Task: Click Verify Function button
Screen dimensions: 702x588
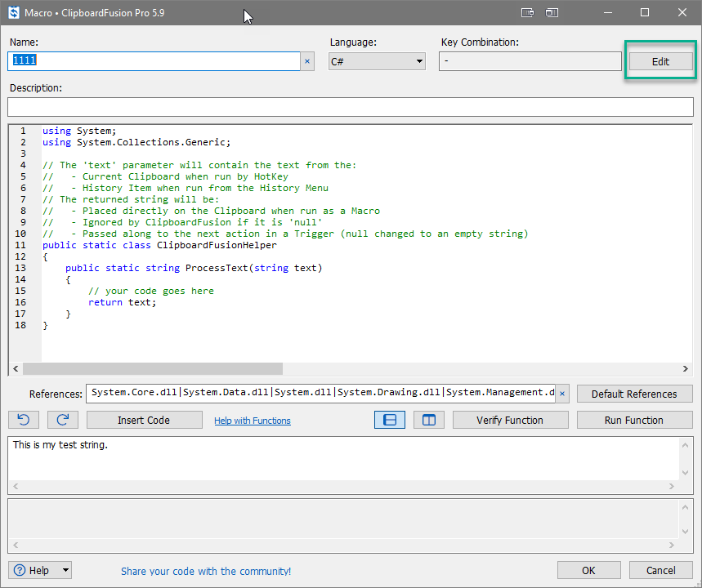Action: coord(511,420)
